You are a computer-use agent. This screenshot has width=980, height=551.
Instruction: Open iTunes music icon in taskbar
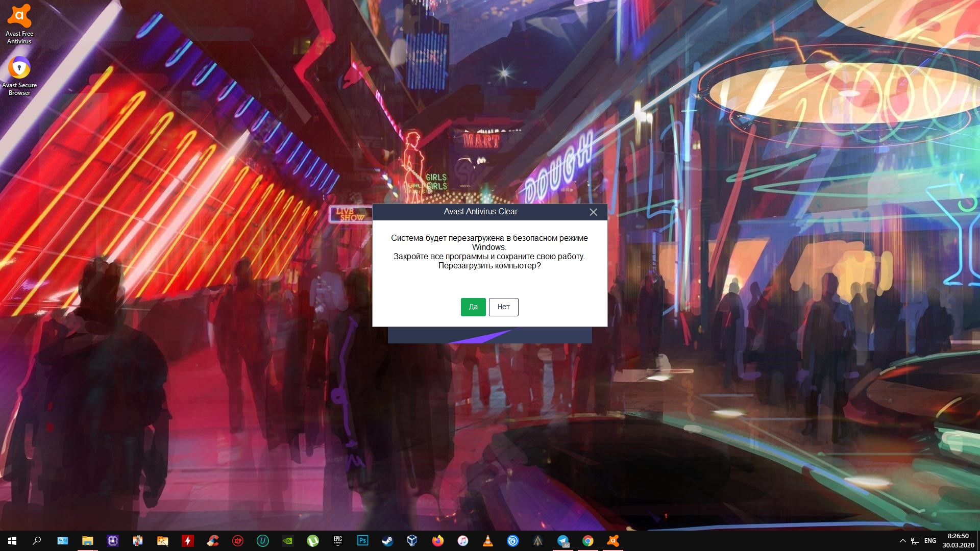pyautogui.click(x=463, y=541)
